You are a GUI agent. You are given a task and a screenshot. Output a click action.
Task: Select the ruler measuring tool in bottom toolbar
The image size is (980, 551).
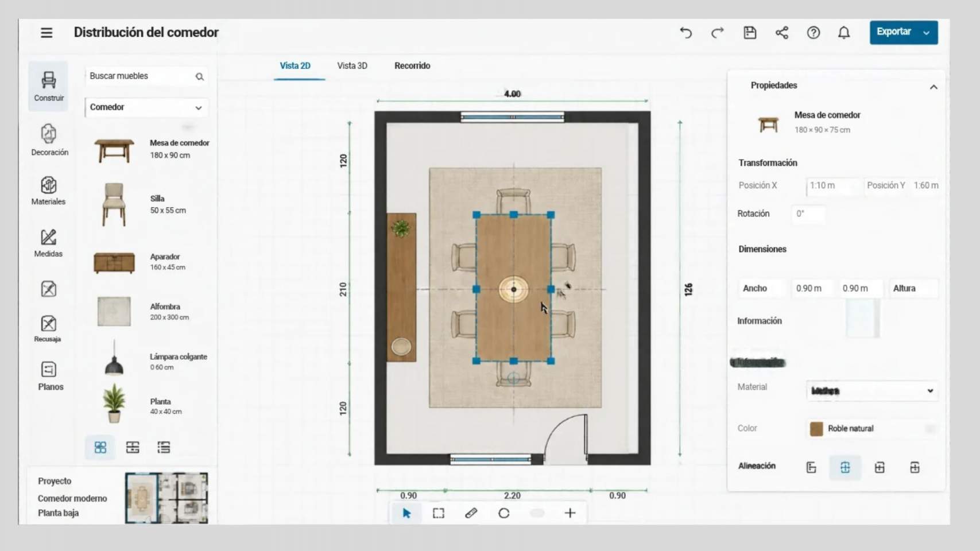pyautogui.click(x=471, y=513)
